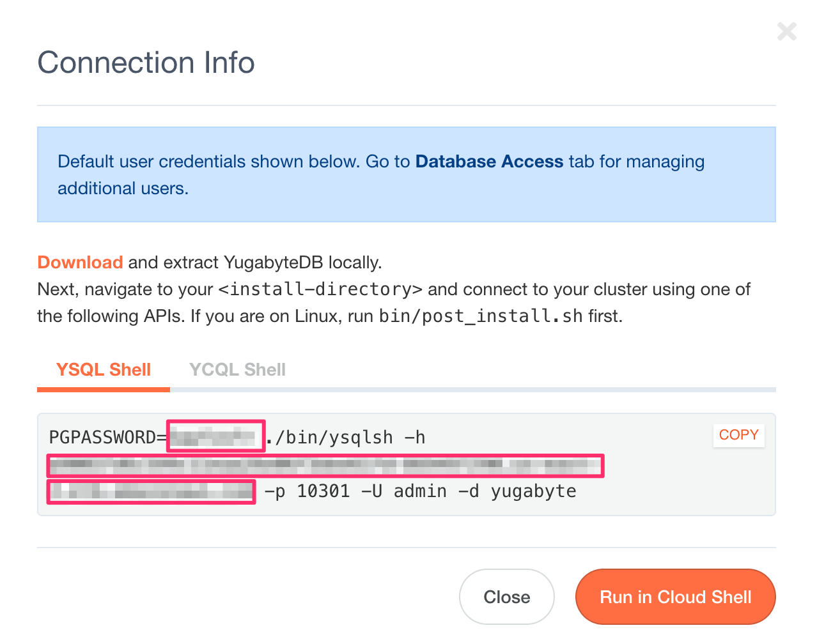Select the YSQL Shell tab
The width and height of the screenshot is (840, 644).
coord(104,370)
